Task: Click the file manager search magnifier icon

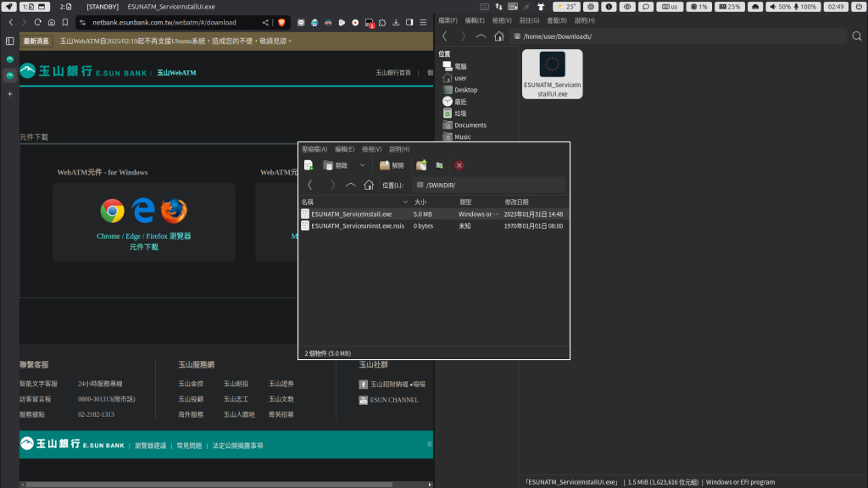Action: 856,36
